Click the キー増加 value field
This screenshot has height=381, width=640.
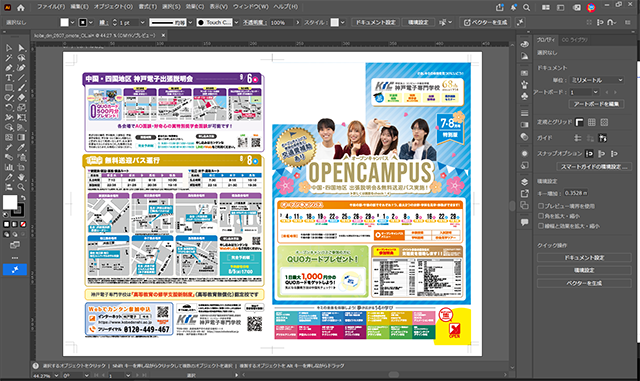pyautogui.click(x=576, y=193)
